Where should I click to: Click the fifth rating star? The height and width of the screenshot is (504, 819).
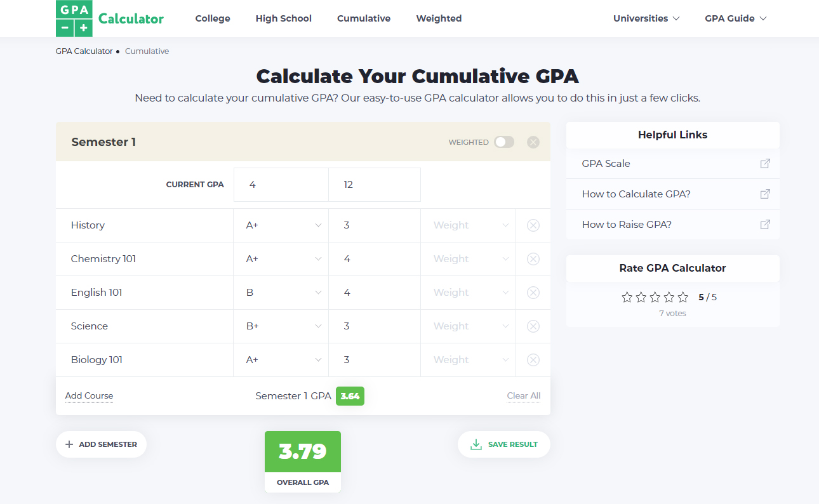pos(683,297)
